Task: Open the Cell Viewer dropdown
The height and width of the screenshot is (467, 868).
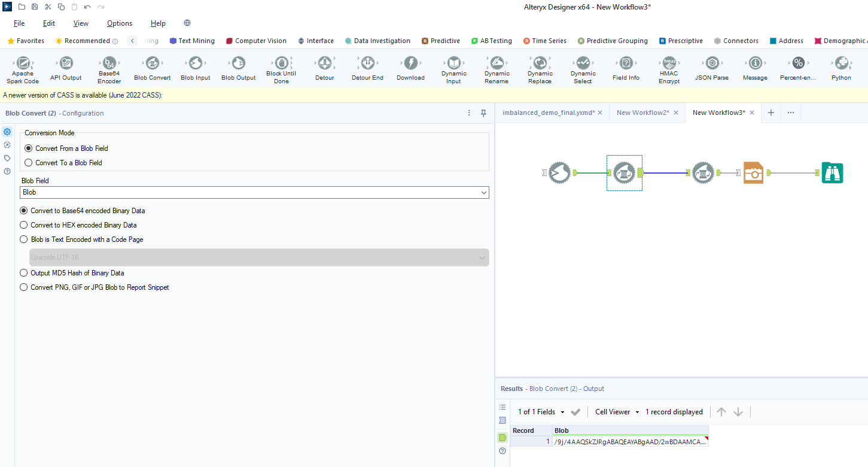Action: pyautogui.click(x=616, y=411)
